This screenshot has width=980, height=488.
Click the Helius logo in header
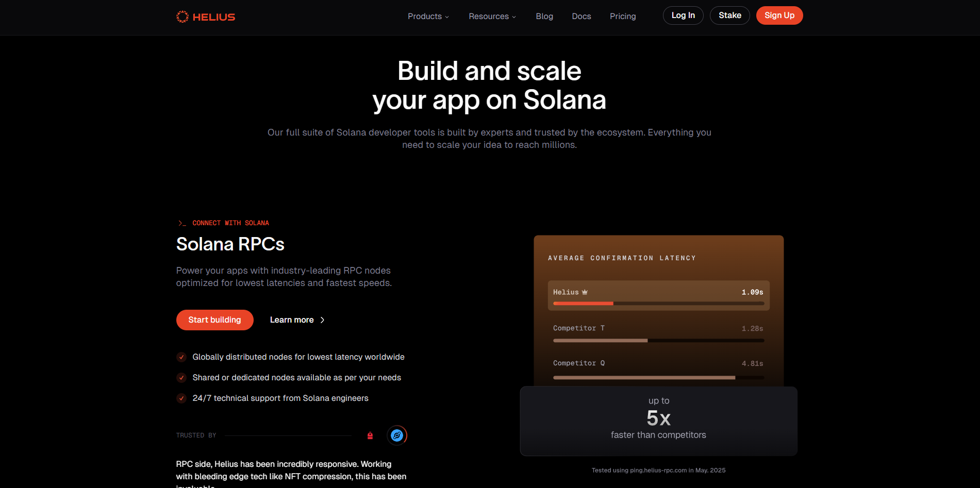click(x=206, y=17)
